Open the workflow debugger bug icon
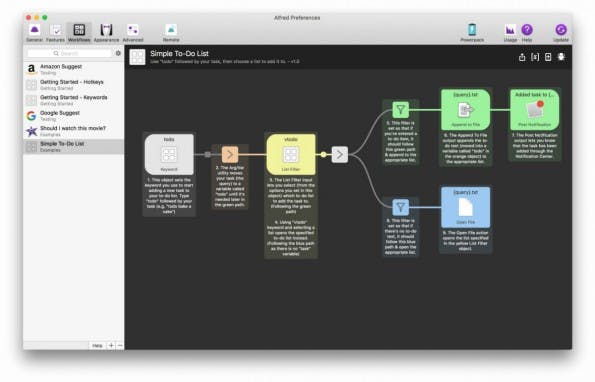The height and width of the screenshot is (382, 595). click(561, 57)
